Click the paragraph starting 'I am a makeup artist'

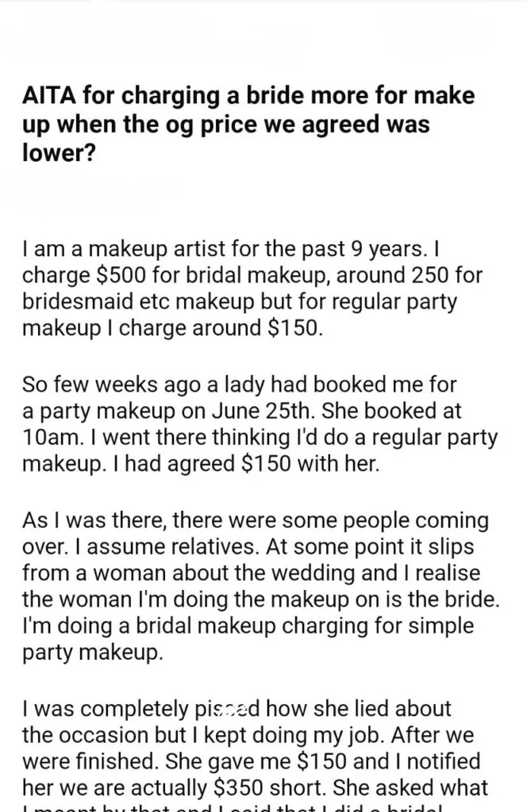pyautogui.click(x=252, y=289)
